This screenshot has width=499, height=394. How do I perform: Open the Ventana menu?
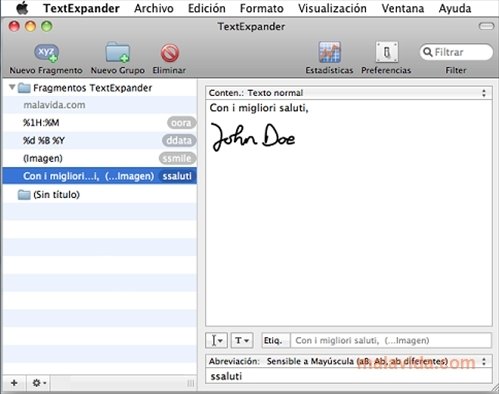[403, 8]
